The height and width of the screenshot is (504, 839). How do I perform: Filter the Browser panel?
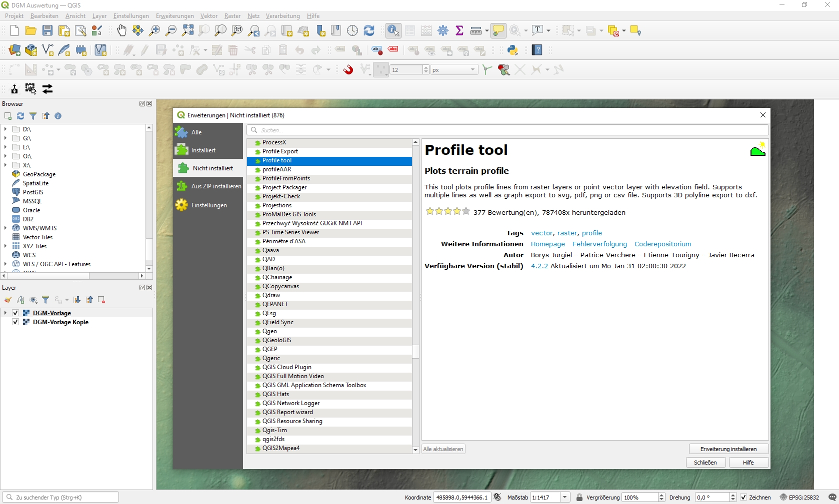33,116
